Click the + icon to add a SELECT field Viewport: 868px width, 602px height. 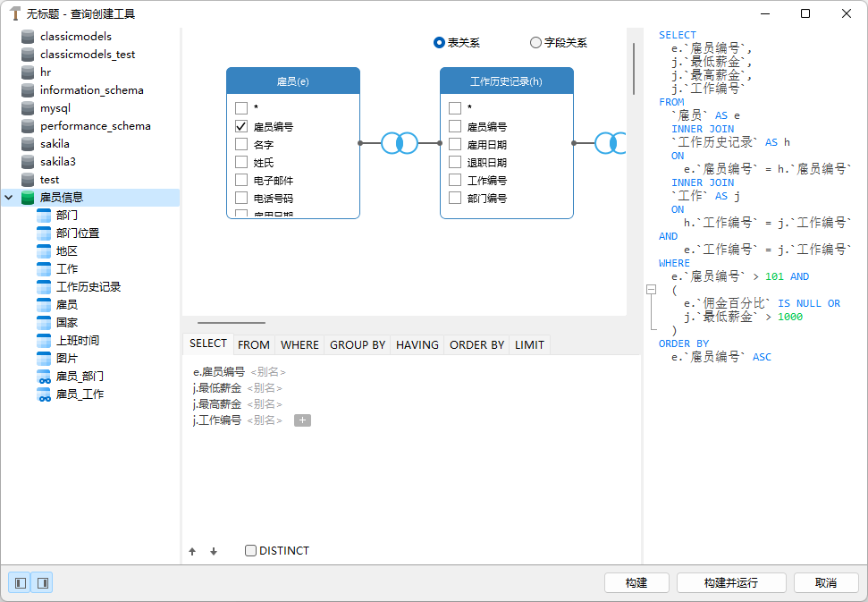[302, 420]
